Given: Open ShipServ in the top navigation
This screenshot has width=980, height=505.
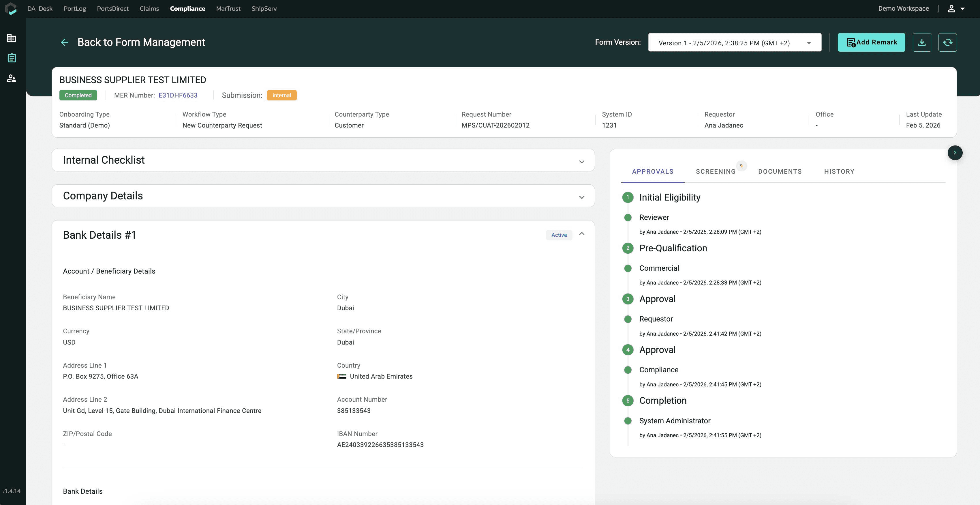Looking at the screenshot, I should click(264, 8).
